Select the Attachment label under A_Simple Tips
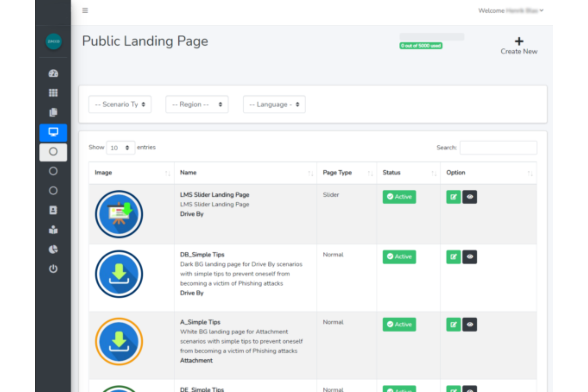 (196, 361)
